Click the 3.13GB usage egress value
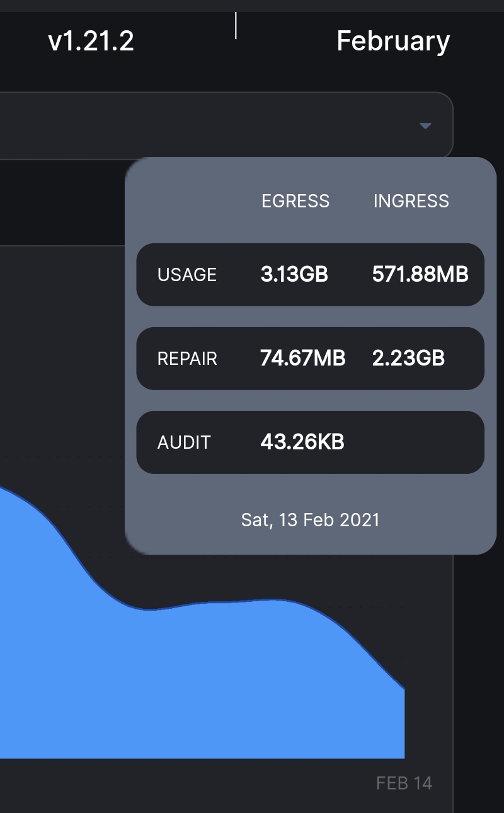The height and width of the screenshot is (813, 504). point(294,275)
